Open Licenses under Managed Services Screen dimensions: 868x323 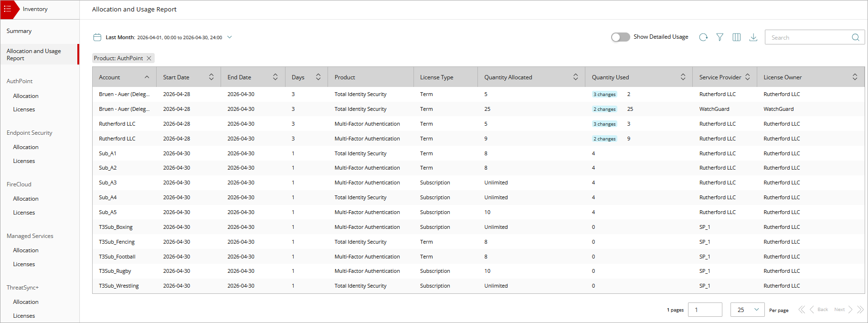pos(24,264)
